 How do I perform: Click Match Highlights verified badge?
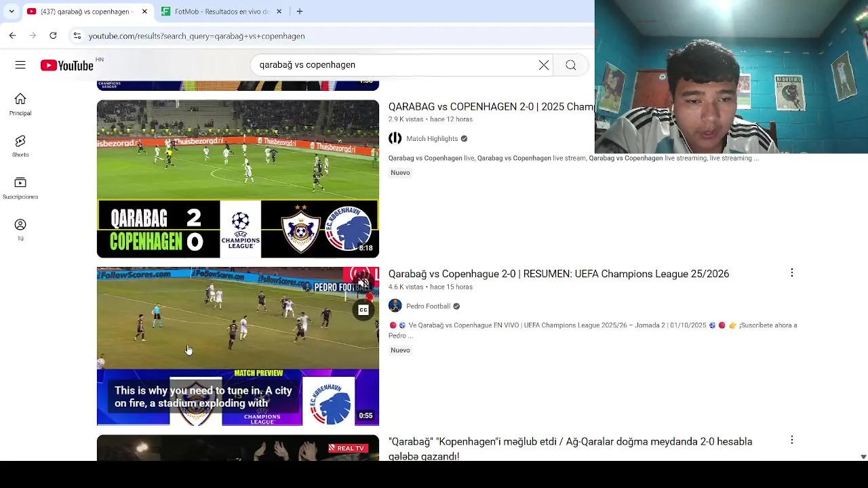464,138
